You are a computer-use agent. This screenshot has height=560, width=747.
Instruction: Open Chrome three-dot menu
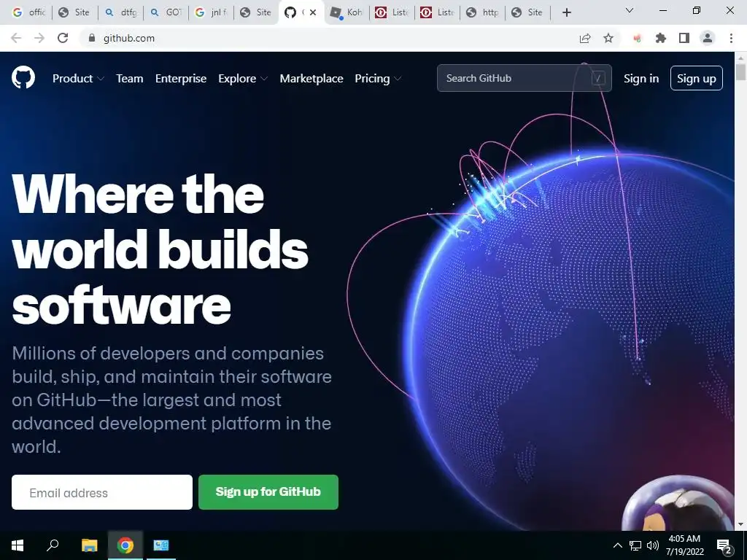731,38
